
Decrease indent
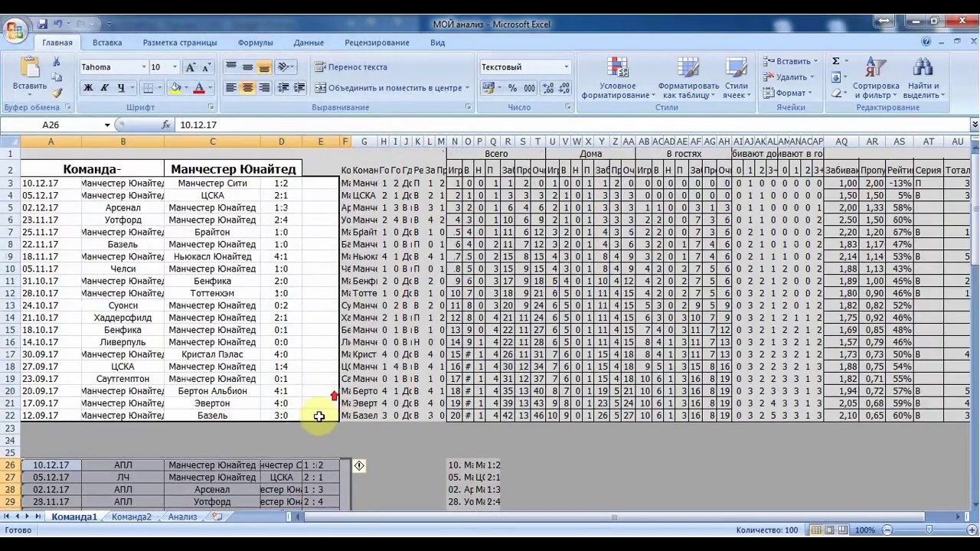click(283, 88)
